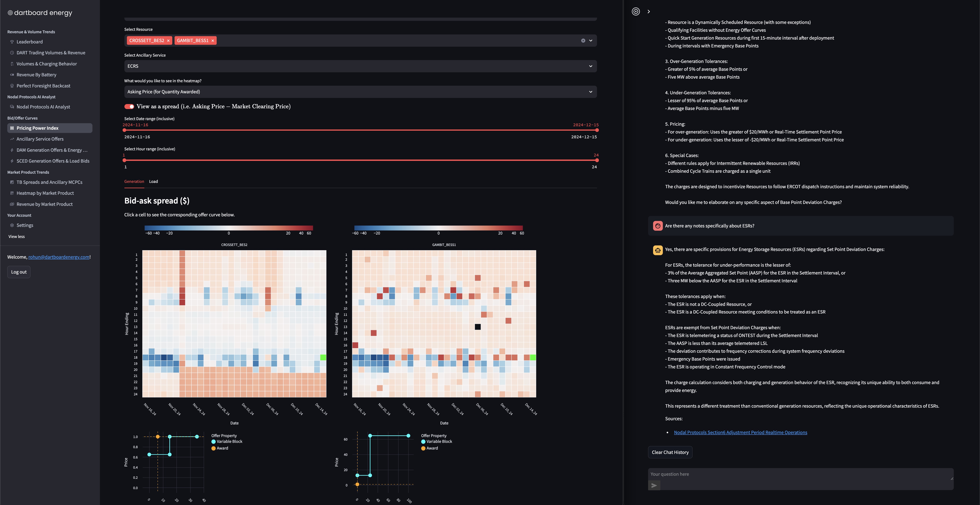The height and width of the screenshot is (505, 980).
Task: Open the heatmap Asking Price dropdown
Action: [x=360, y=92]
